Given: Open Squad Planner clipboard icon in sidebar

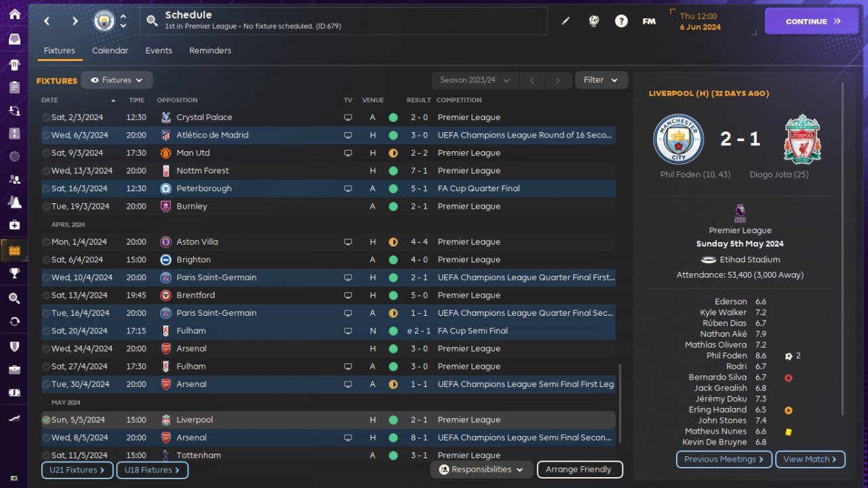Looking at the screenshot, I should [14, 87].
